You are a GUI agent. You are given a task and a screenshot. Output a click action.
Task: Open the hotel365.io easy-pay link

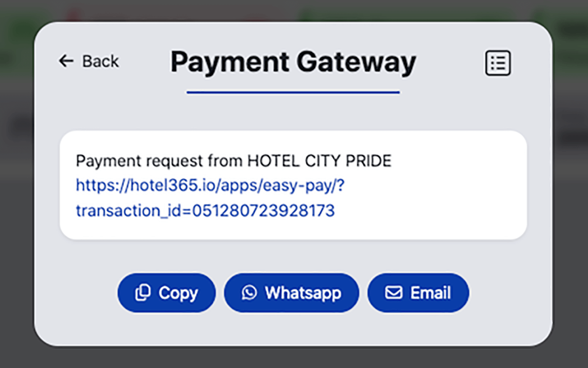pos(210,185)
